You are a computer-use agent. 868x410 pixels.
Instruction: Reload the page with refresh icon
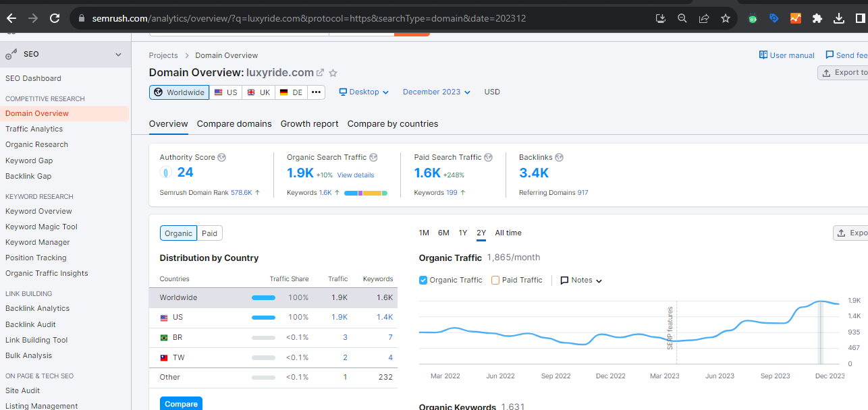(x=55, y=18)
